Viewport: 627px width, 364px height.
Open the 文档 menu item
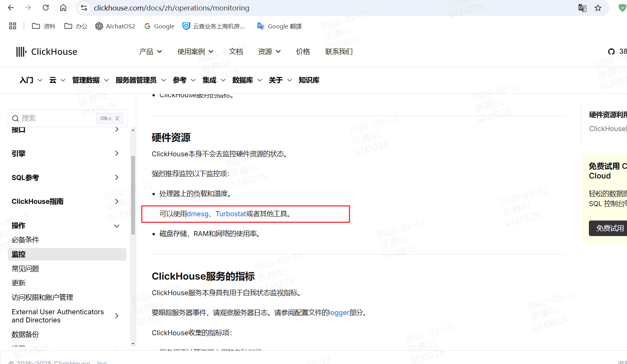pyautogui.click(x=236, y=51)
